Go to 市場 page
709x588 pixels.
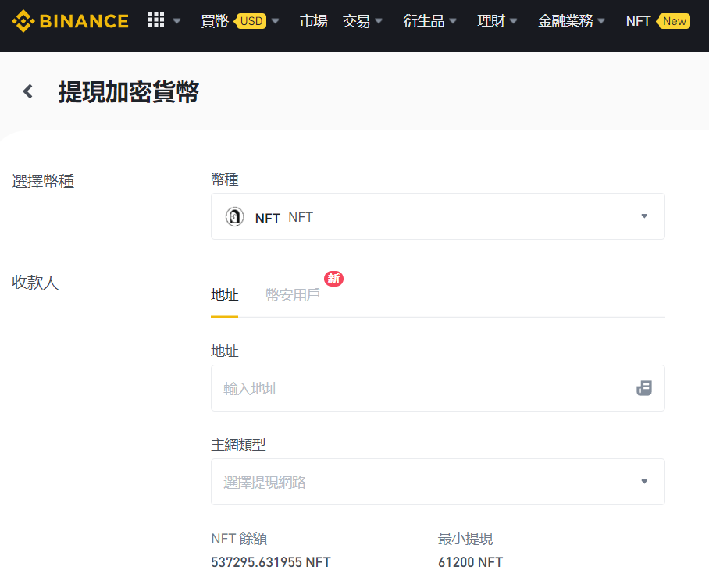tap(313, 21)
